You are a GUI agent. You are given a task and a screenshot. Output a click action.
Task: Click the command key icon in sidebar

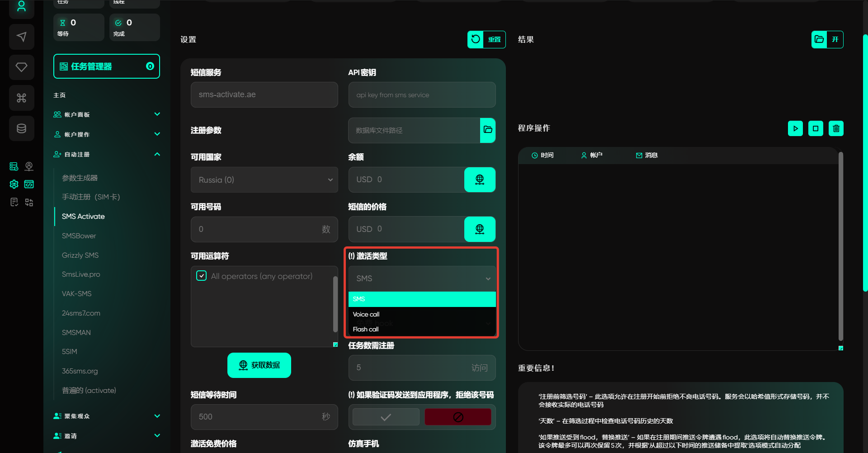[21, 98]
